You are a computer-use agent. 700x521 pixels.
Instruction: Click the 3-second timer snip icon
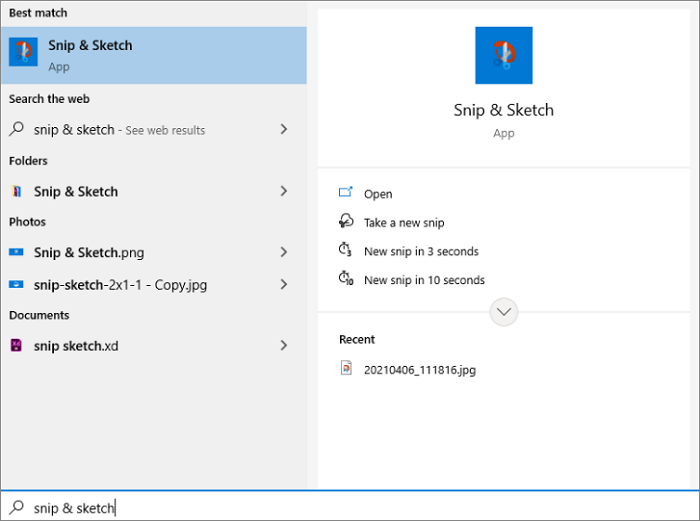(346, 251)
